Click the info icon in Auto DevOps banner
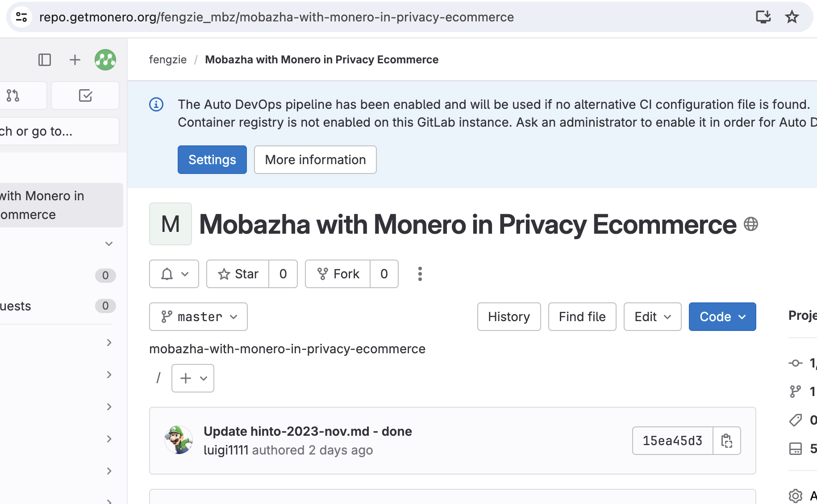Image resolution: width=817 pixels, height=504 pixels. [156, 104]
